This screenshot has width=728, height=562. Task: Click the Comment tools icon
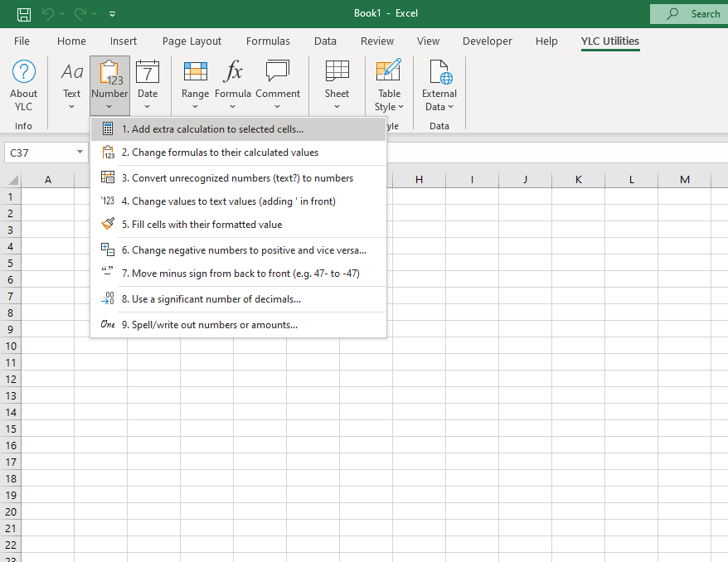[278, 73]
